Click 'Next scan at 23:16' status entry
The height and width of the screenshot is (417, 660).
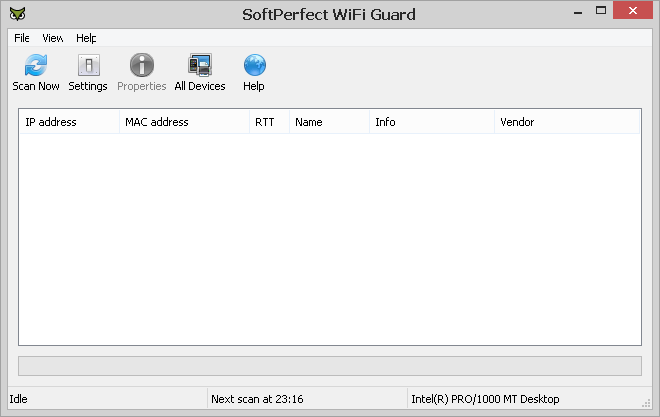(257, 399)
